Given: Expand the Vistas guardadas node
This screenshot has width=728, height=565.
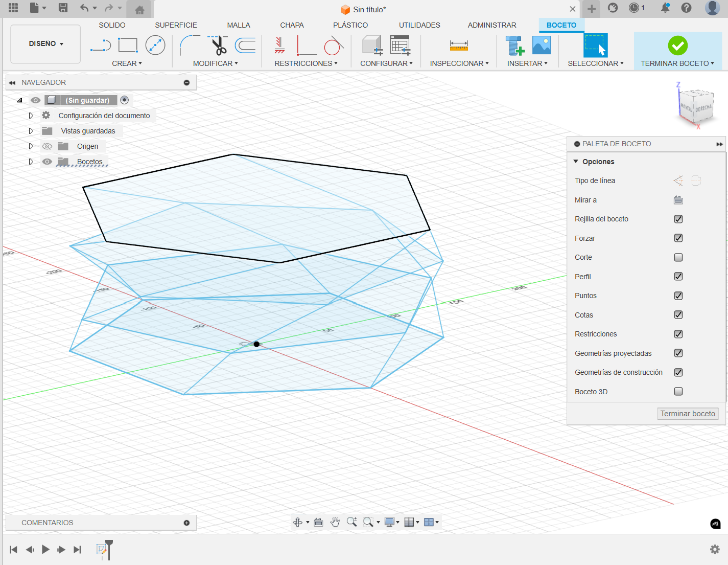Looking at the screenshot, I should point(31,131).
